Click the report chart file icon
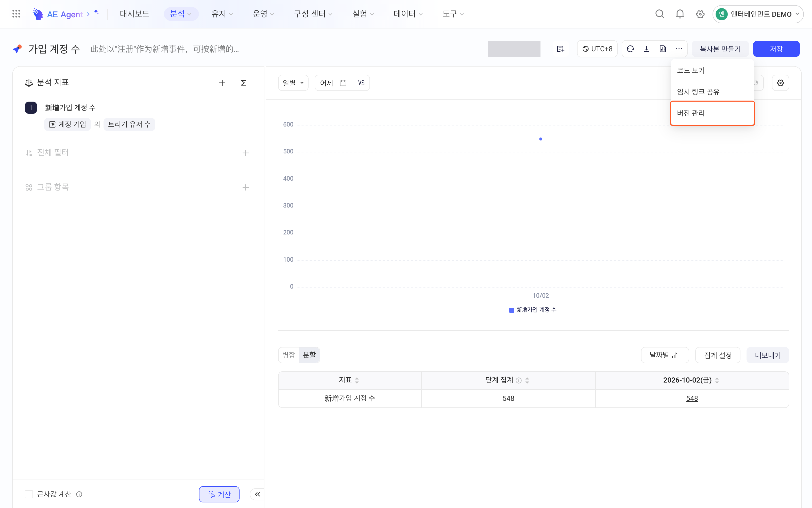812x508 pixels. (663, 49)
